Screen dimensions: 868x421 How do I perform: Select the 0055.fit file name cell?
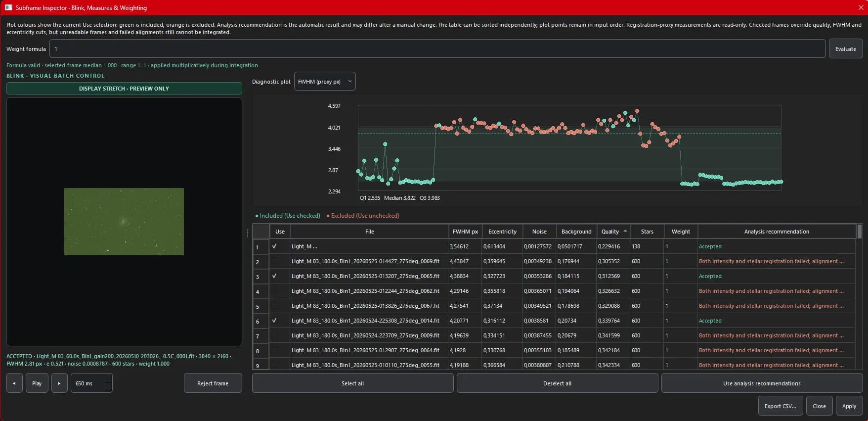369,365
